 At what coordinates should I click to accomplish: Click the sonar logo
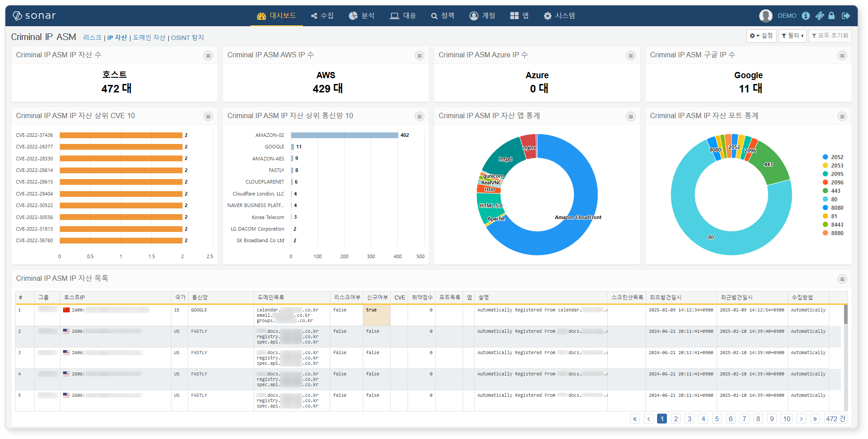(x=34, y=16)
